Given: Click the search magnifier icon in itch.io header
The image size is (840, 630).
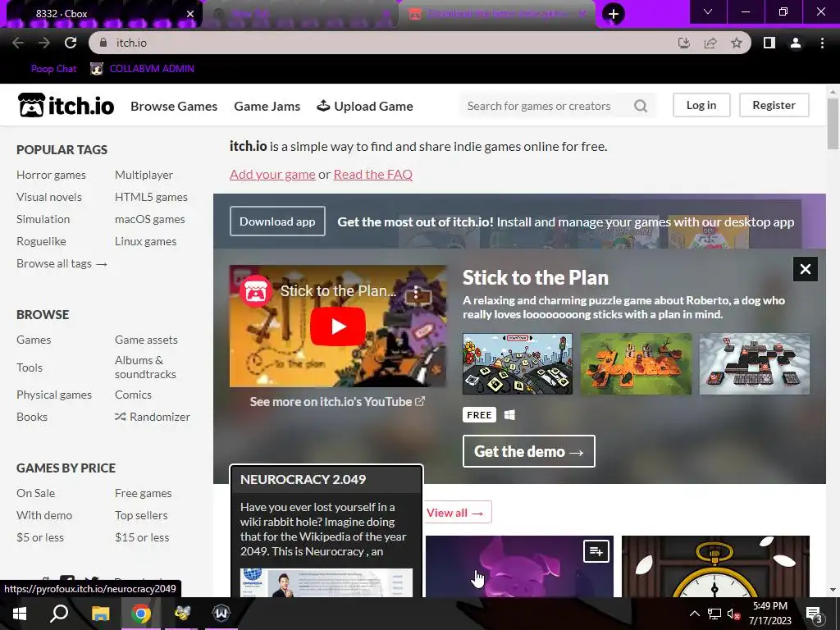Looking at the screenshot, I should click(x=640, y=106).
